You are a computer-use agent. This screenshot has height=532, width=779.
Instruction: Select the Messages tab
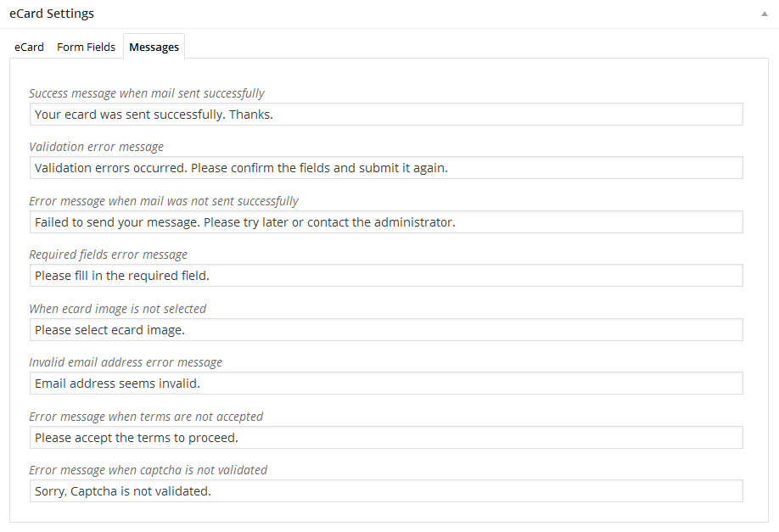[154, 48]
